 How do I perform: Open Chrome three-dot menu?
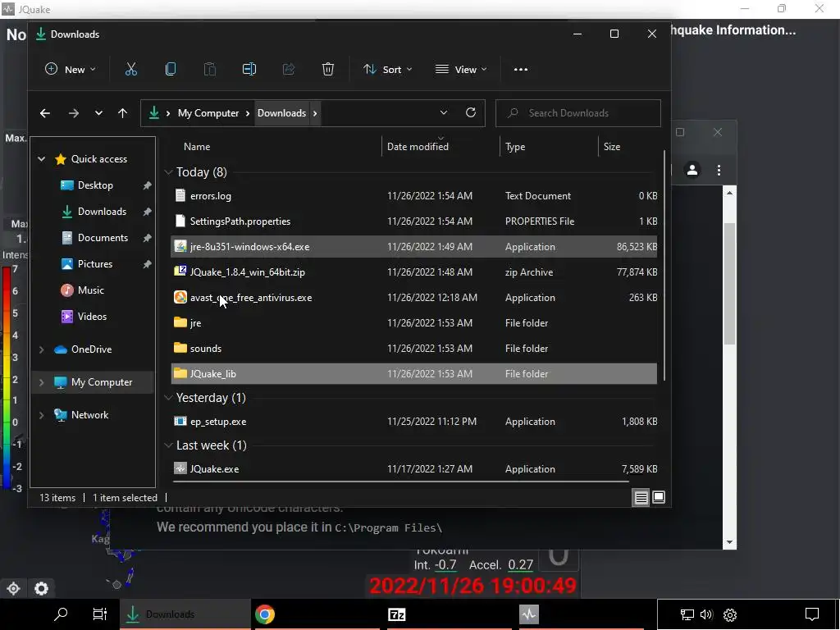(719, 171)
